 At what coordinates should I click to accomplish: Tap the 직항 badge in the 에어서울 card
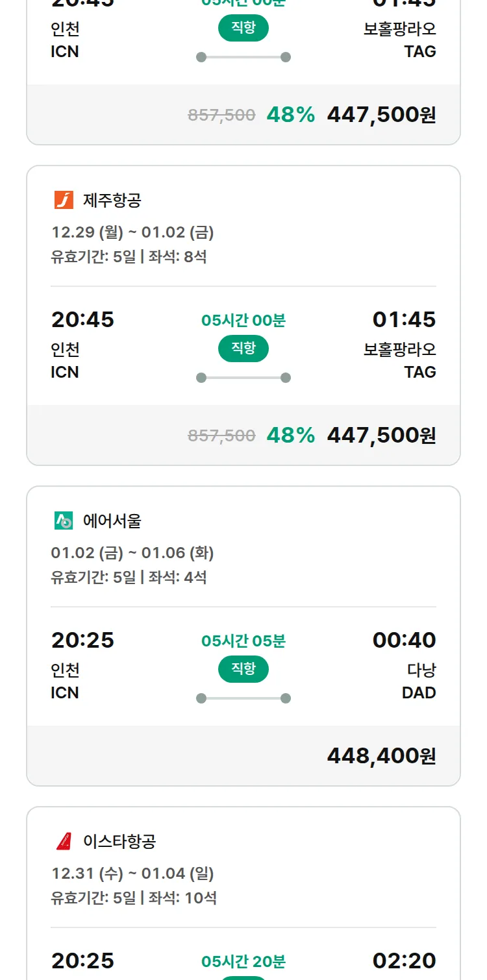[243, 669]
